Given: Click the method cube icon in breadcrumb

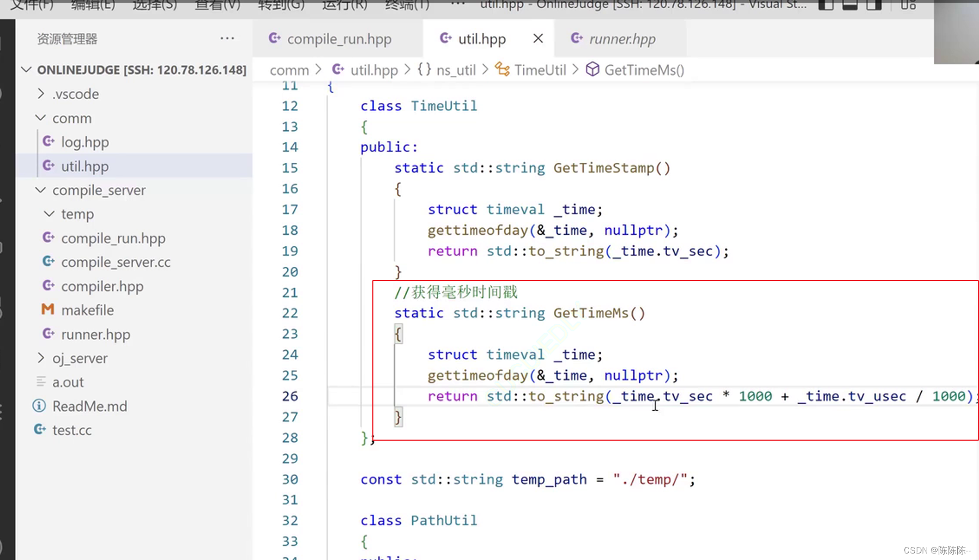Looking at the screenshot, I should pyautogui.click(x=593, y=69).
